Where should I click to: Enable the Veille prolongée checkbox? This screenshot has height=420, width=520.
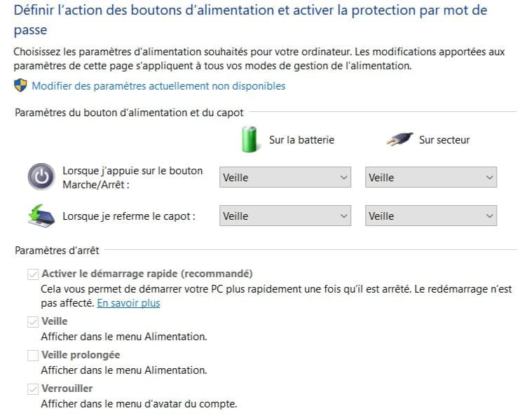33,356
